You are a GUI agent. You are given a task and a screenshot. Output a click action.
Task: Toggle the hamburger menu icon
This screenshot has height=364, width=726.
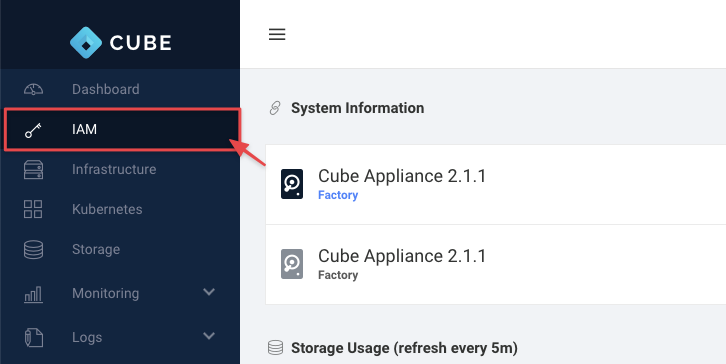(x=277, y=34)
